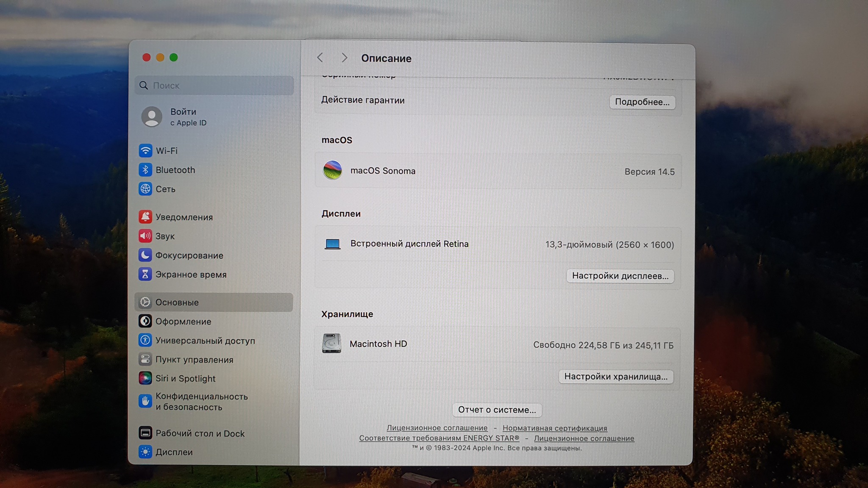
Task: Open Focus moon icon
Action: point(145,255)
